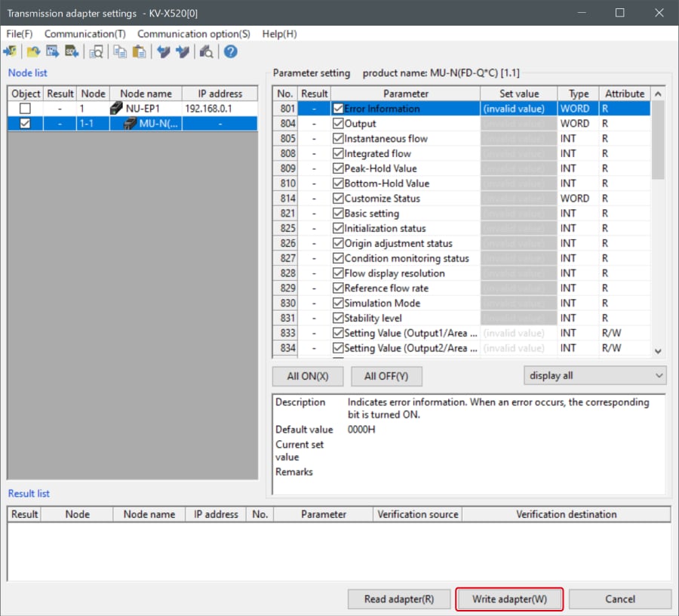
Task: Uncheck the Integrated flow parameter checkbox
Action: click(338, 153)
